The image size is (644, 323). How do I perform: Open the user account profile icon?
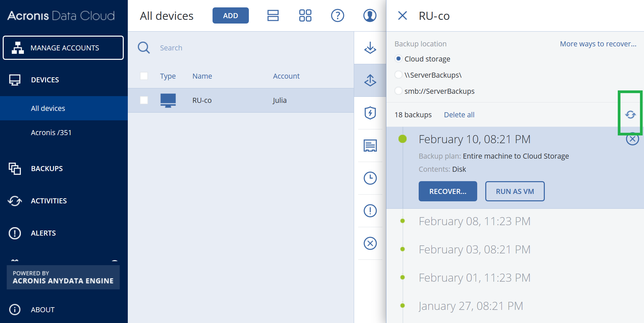pos(370,15)
